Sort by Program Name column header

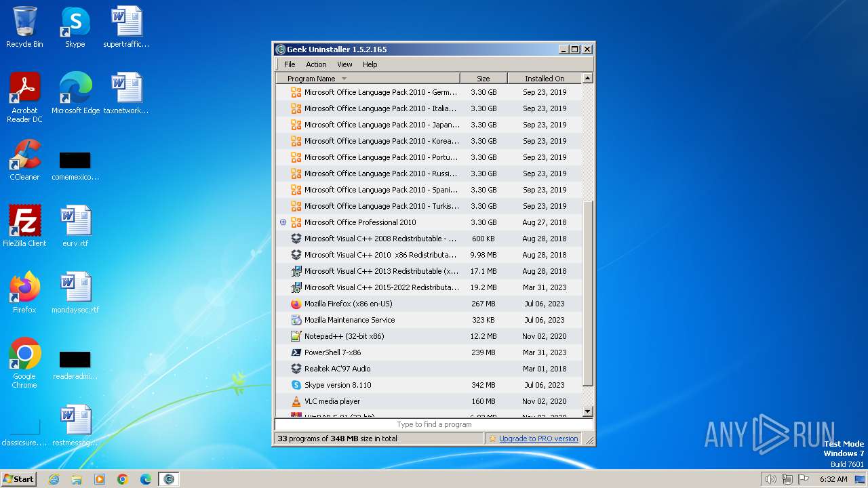pyautogui.click(x=368, y=79)
